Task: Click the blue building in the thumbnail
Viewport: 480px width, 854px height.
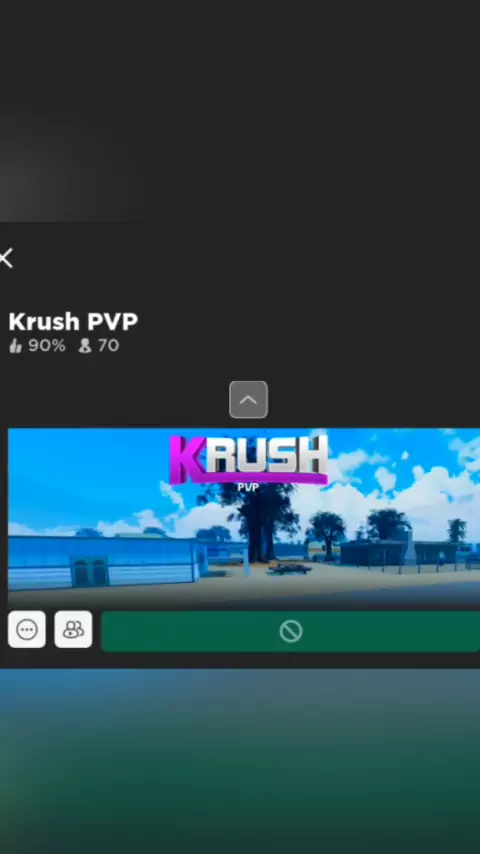Action: click(x=104, y=561)
